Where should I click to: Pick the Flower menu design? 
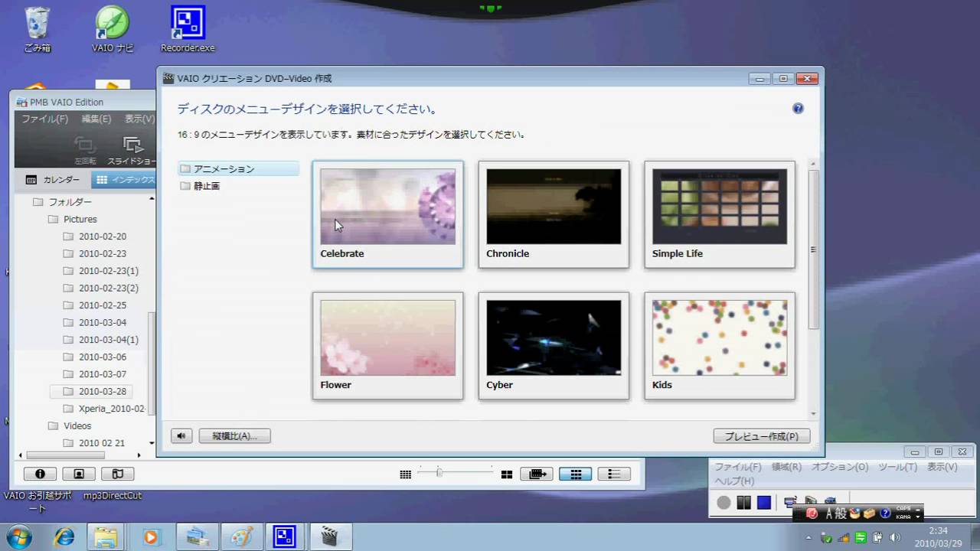(x=387, y=346)
